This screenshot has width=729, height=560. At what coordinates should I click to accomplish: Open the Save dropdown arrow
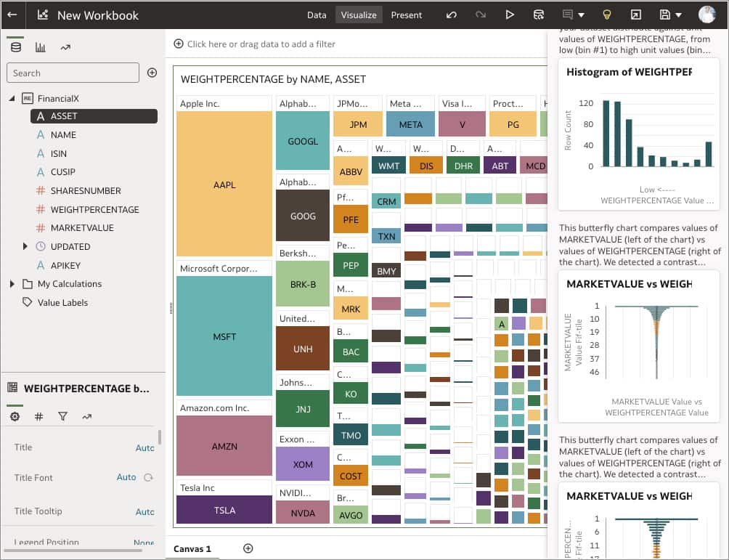(x=678, y=15)
